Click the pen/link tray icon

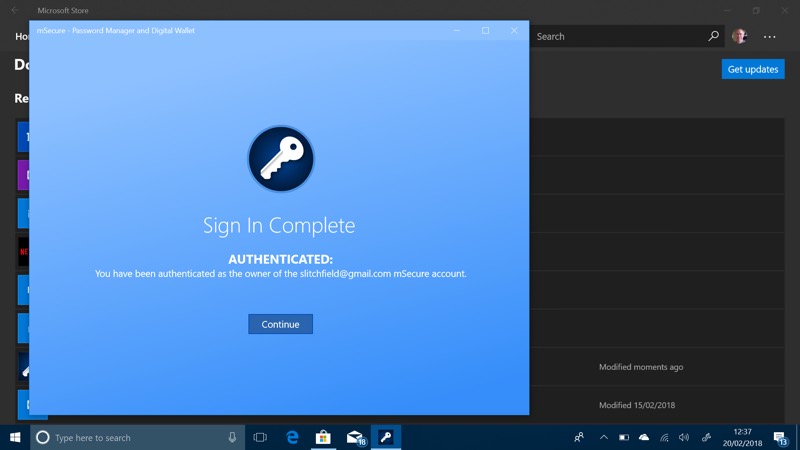tap(706, 437)
